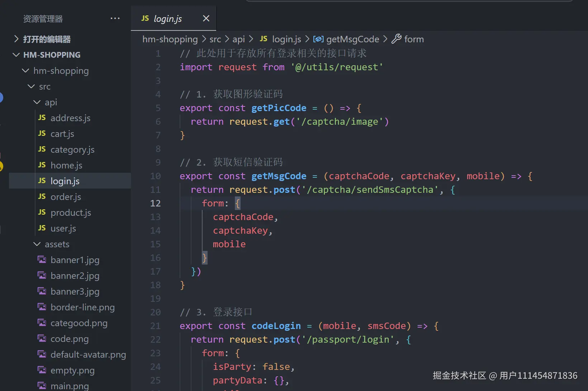Click the hm-shopping breadcrumb segment

pyautogui.click(x=170, y=39)
